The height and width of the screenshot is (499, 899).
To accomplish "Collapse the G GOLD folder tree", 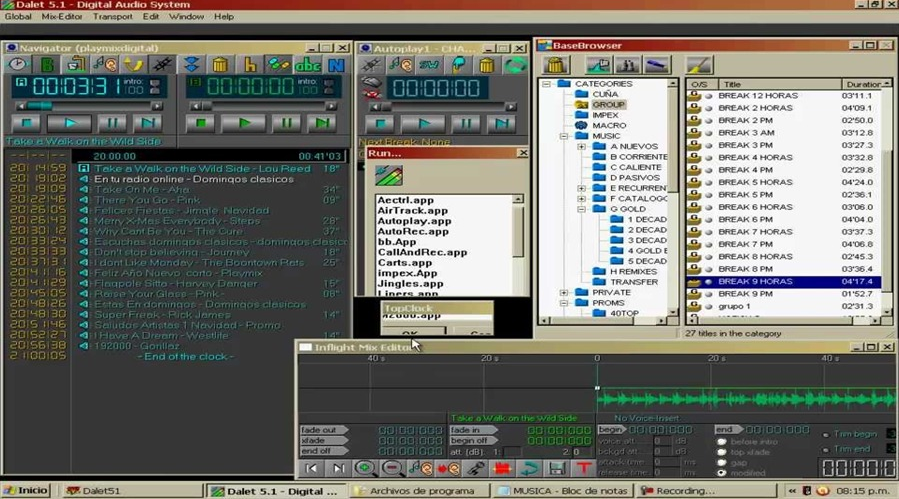I will (x=582, y=209).
